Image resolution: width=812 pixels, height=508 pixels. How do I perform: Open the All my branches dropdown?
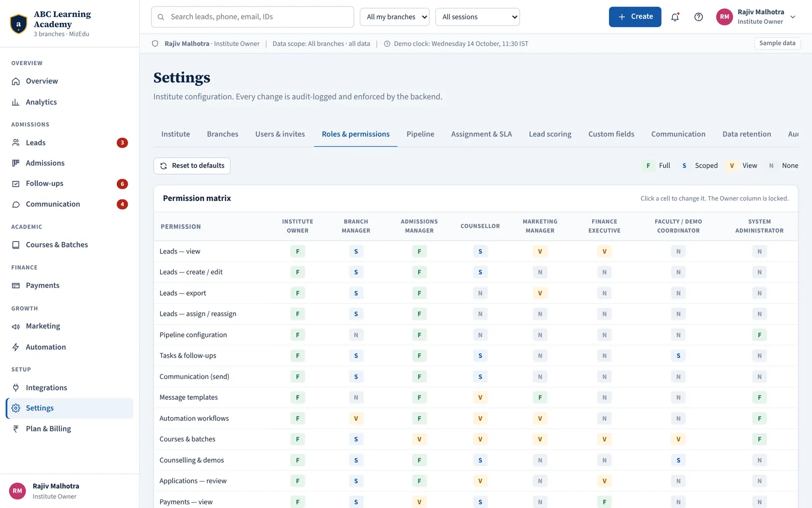point(395,17)
